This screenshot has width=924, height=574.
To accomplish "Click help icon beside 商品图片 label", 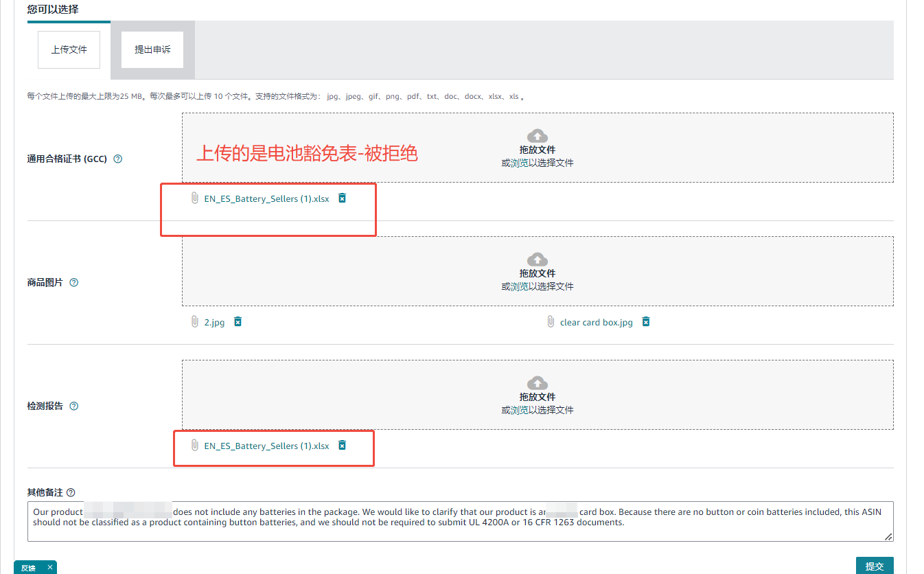I will pos(74,282).
